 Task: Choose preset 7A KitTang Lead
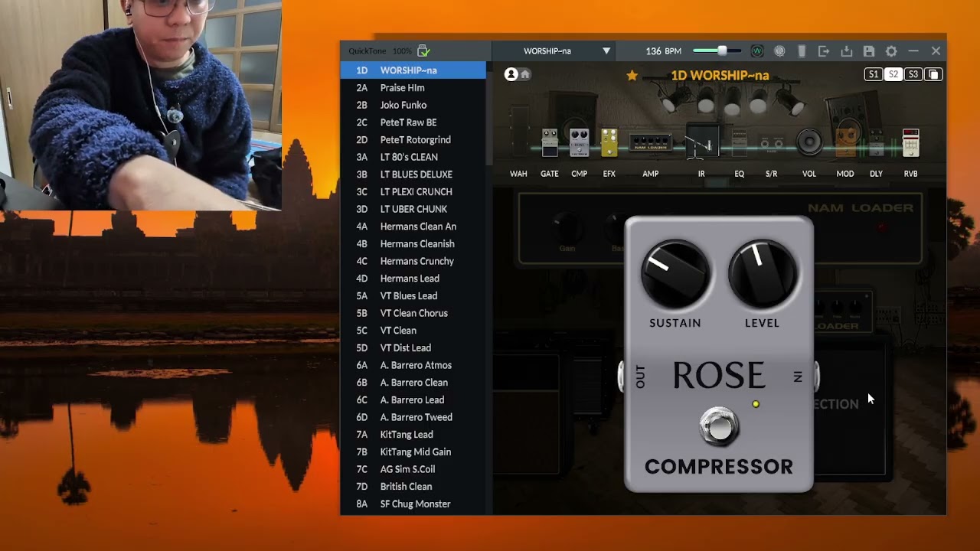413,435
